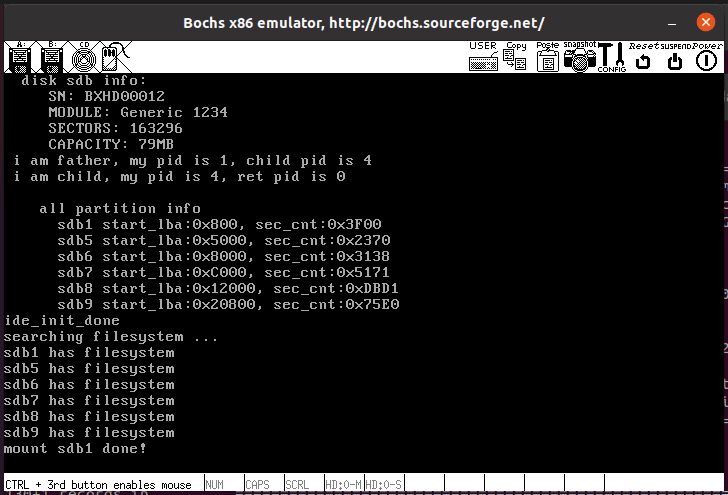Click the 'mount sdb1 done!' line

click(x=75, y=449)
